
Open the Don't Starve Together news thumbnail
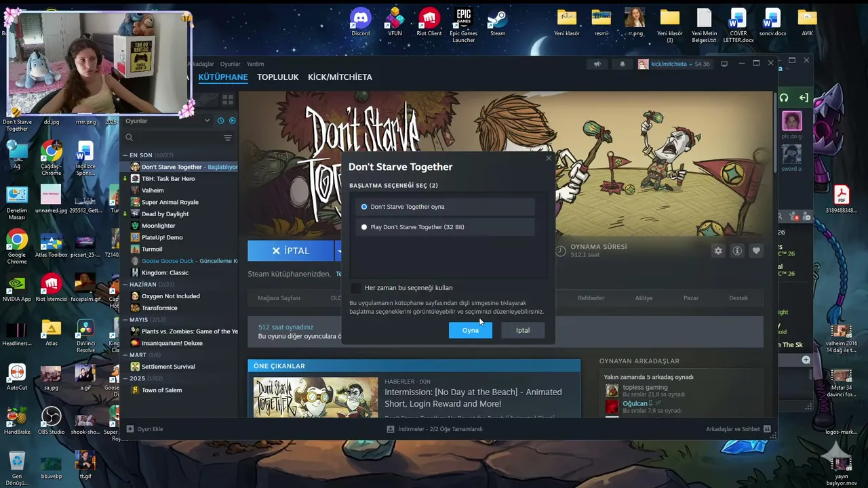(315, 397)
